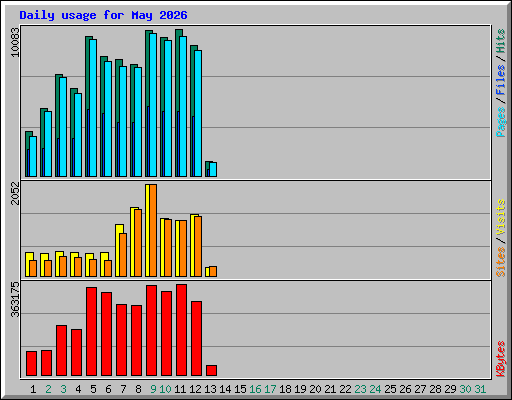Click the Files legend label
This screenshot has height=400, width=512.
[x=500, y=80]
